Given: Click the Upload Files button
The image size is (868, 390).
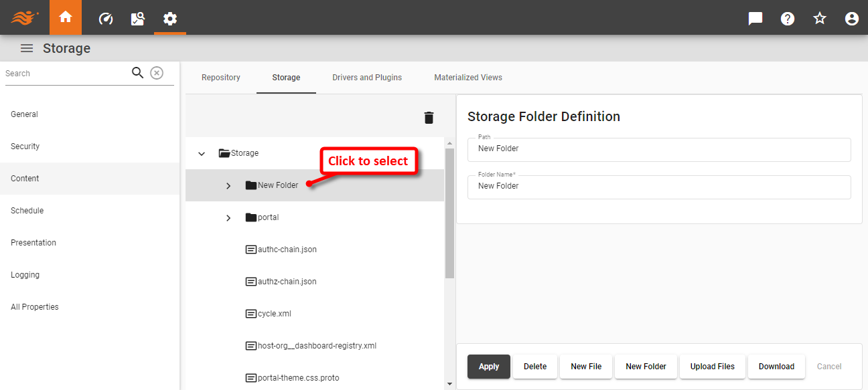Looking at the screenshot, I should point(712,367).
